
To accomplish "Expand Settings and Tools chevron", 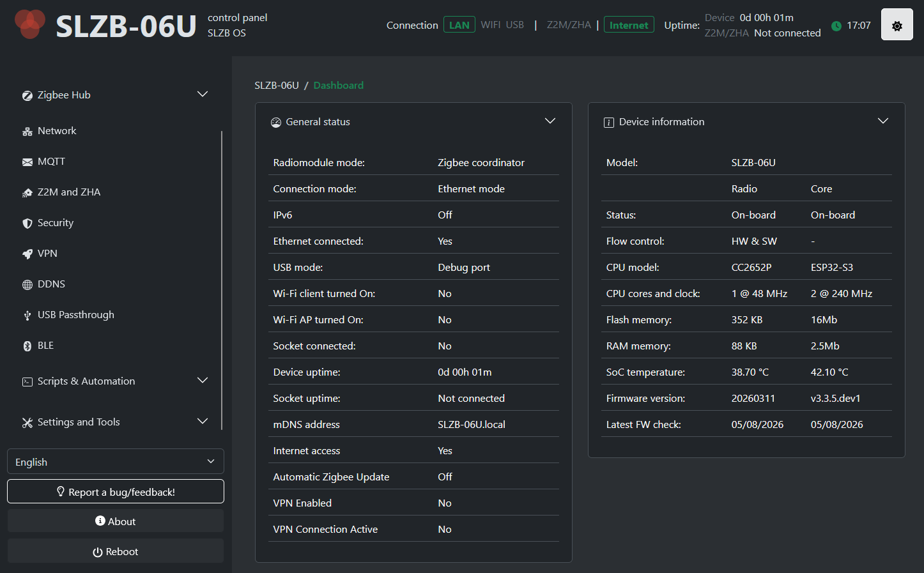I will click(203, 422).
